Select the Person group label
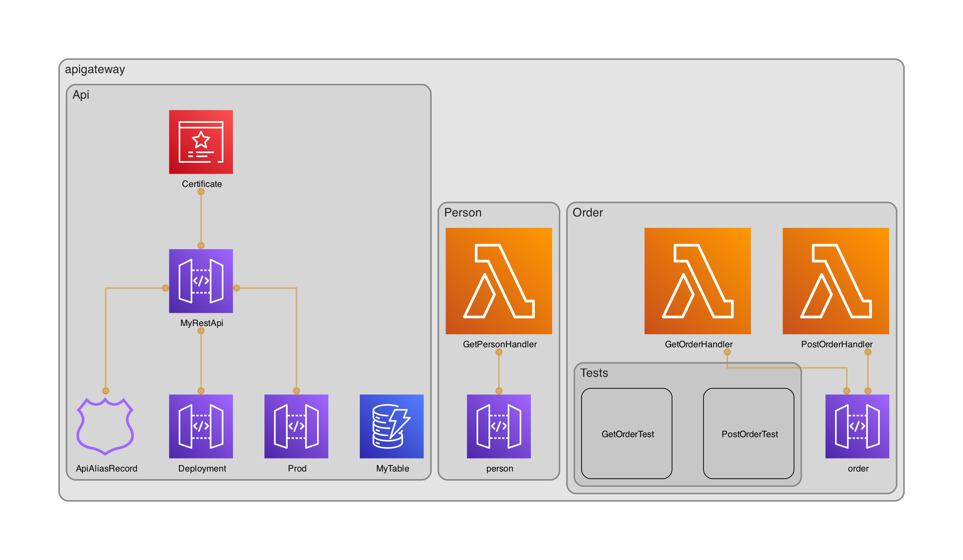963x560 pixels. [462, 212]
